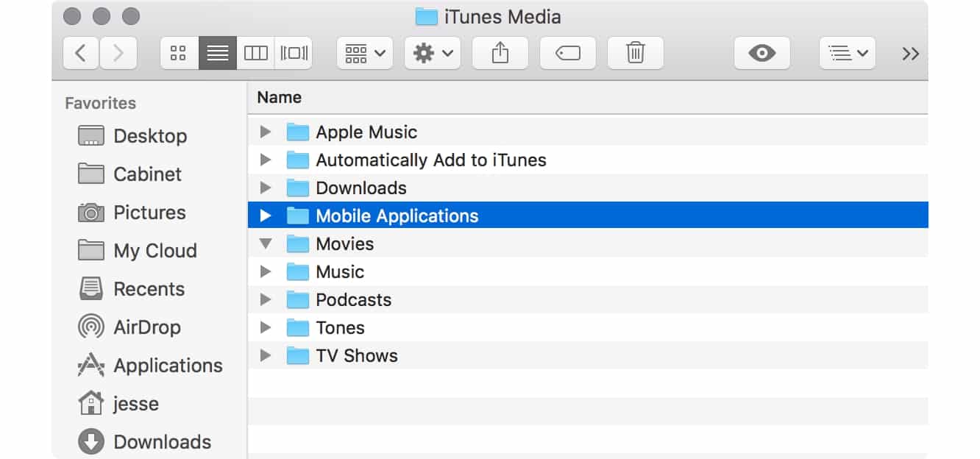Click the TV Shows row name
The image size is (980, 459).
(357, 356)
